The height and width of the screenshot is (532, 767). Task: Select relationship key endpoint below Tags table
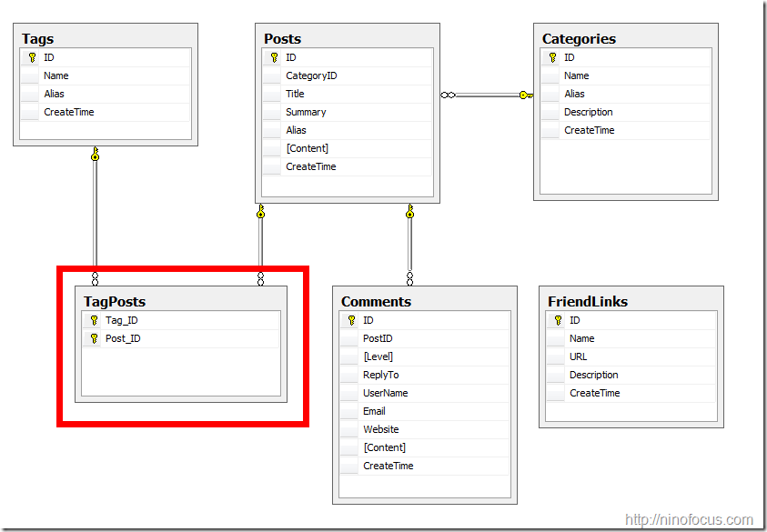click(x=95, y=154)
